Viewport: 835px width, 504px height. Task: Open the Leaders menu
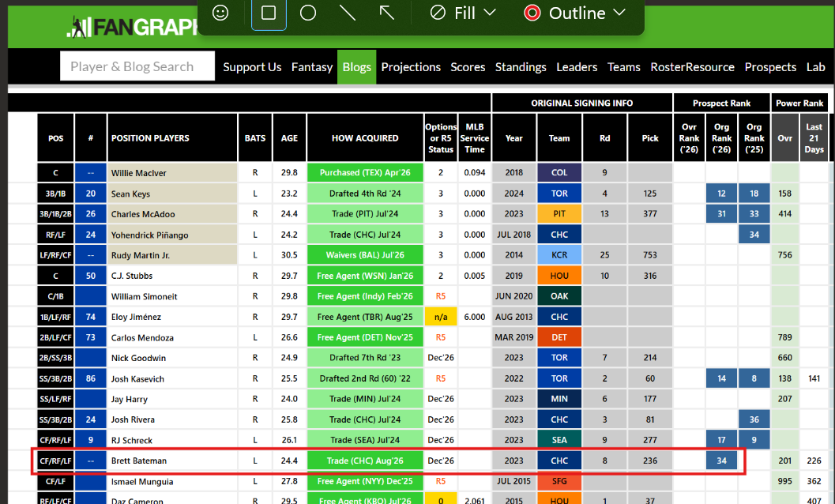pyautogui.click(x=577, y=67)
